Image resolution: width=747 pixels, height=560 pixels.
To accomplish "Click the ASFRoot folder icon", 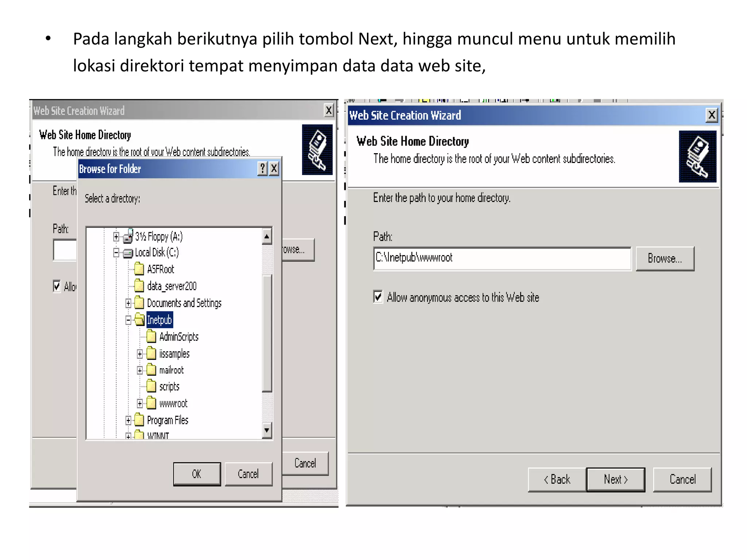I will coord(139,269).
